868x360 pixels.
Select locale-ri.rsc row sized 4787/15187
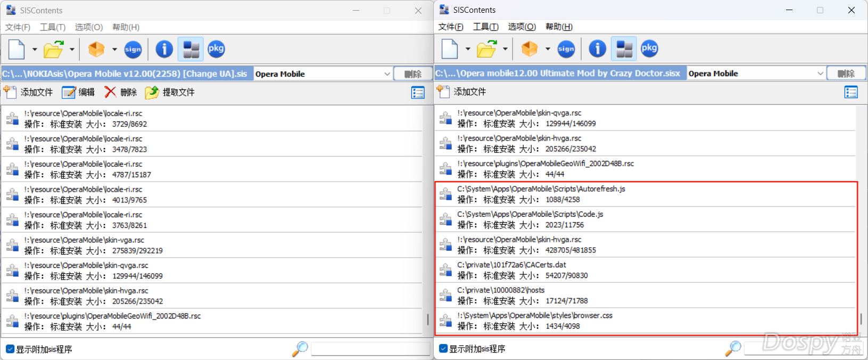pos(212,169)
